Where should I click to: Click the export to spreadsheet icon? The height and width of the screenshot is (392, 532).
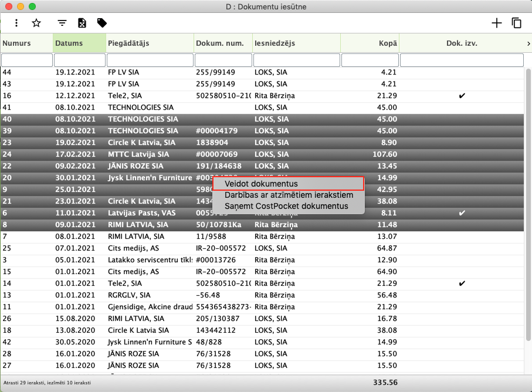pos(82,23)
